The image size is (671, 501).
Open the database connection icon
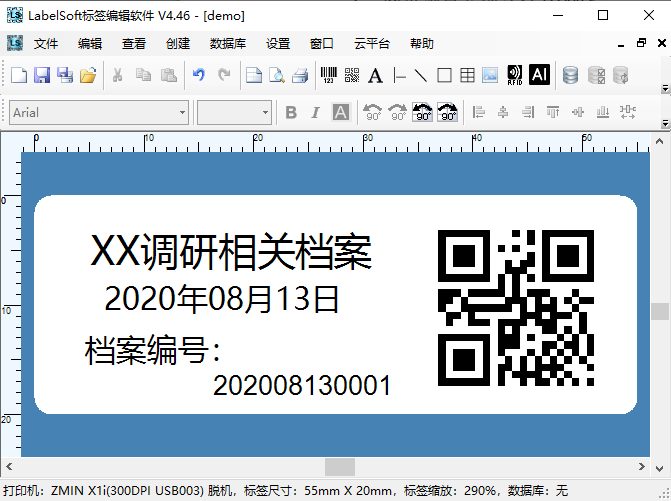click(570, 75)
